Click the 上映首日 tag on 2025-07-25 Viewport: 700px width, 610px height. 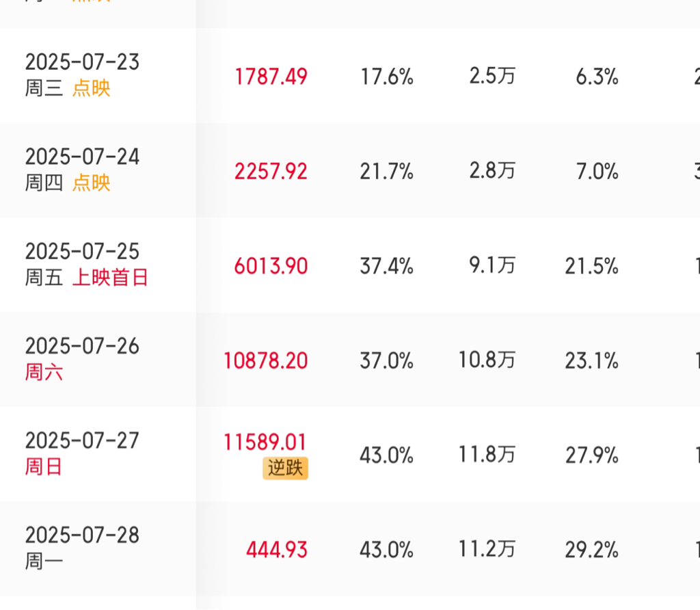(x=110, y=278)
